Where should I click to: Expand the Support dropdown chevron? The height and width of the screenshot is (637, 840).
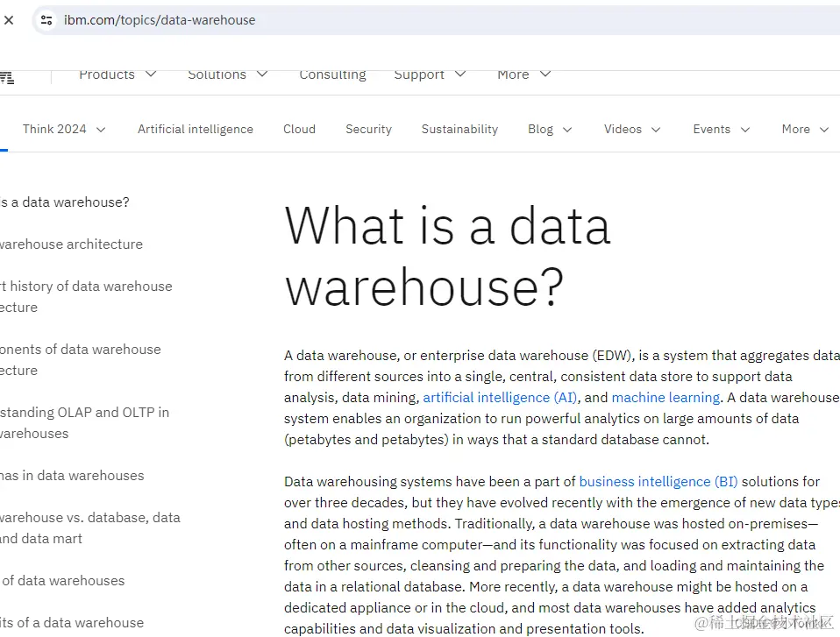pos(460,74)
